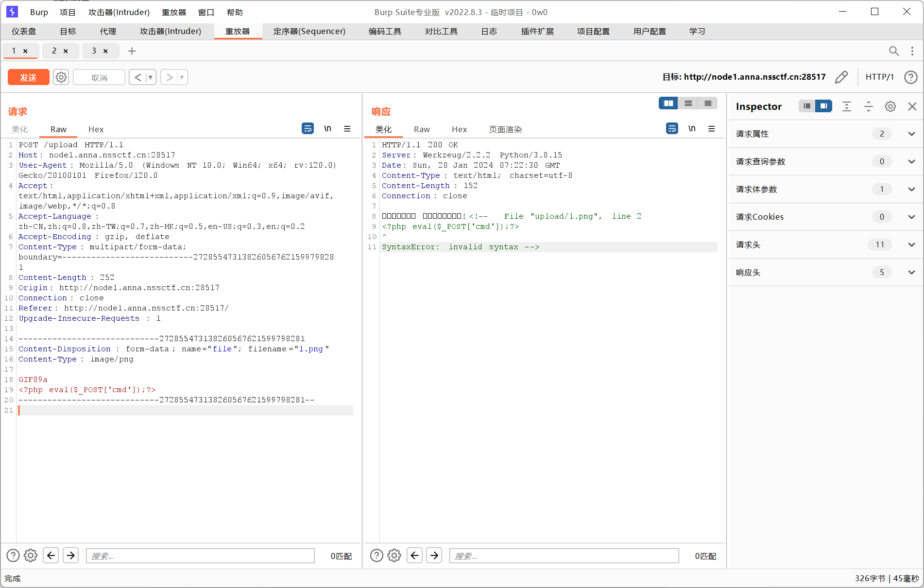Screen dimensions: 924x588
Task: Go to previous request with back arrow
Action: (x=137, y=77)
